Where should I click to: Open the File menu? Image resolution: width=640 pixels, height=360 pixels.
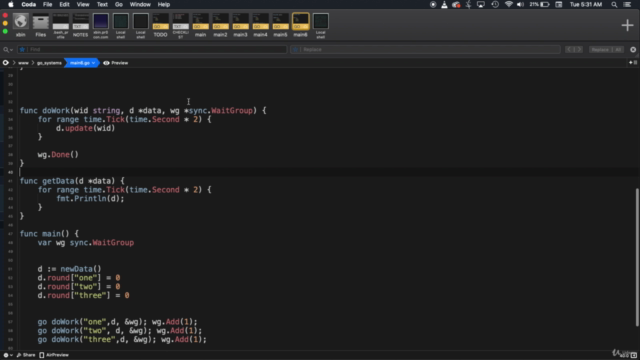[x=47, y=4]
